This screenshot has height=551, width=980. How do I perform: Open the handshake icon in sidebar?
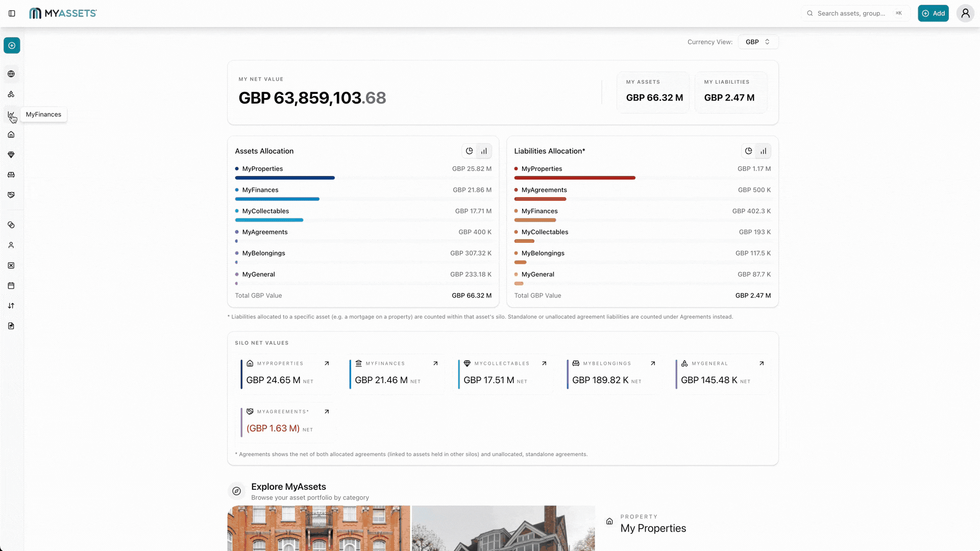coord(11,195)
